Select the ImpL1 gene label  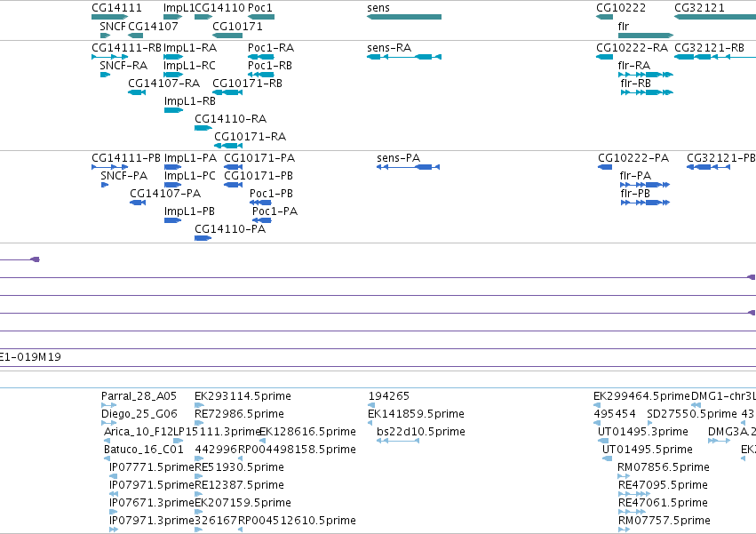click(x=179, y=8)
